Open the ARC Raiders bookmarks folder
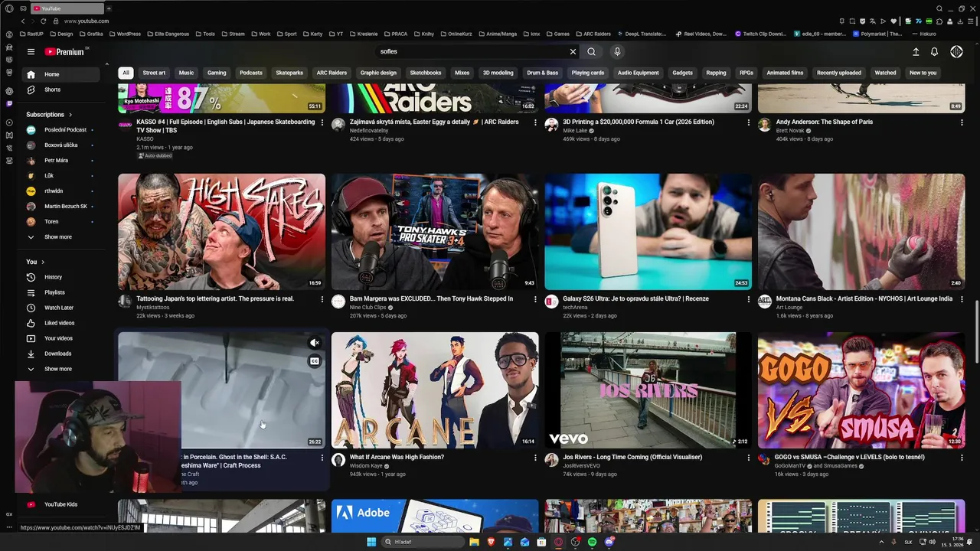980x551 pixels. coord(593,34)
